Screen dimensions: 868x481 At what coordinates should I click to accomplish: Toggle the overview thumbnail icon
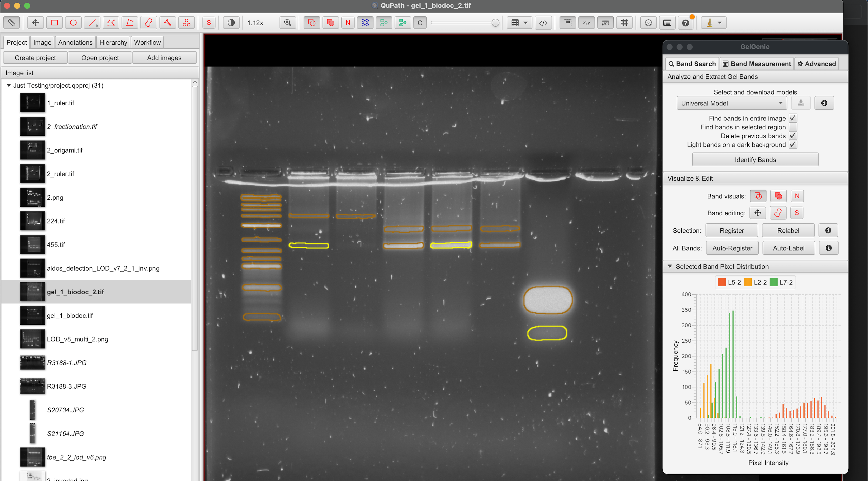point(568,23)
